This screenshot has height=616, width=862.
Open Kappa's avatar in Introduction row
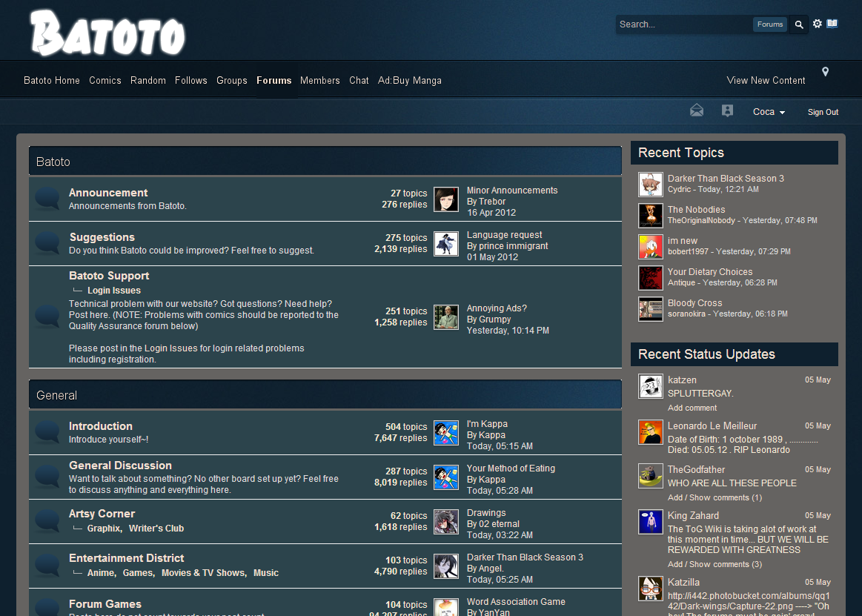coord(446,433)
